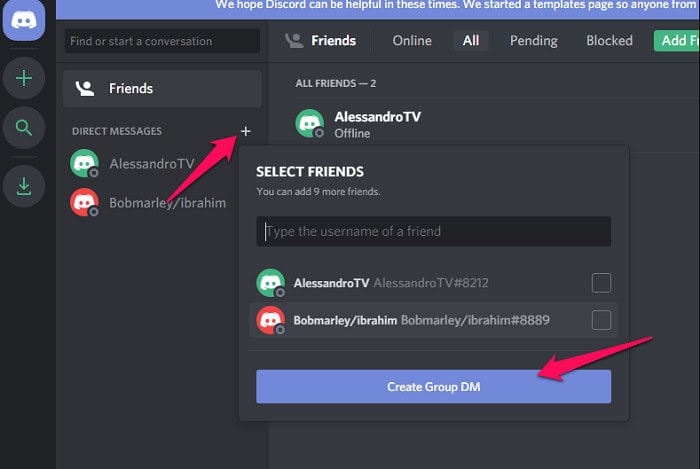Open the AlessandroTV avatar in direct messages

[x=84, y=163]
